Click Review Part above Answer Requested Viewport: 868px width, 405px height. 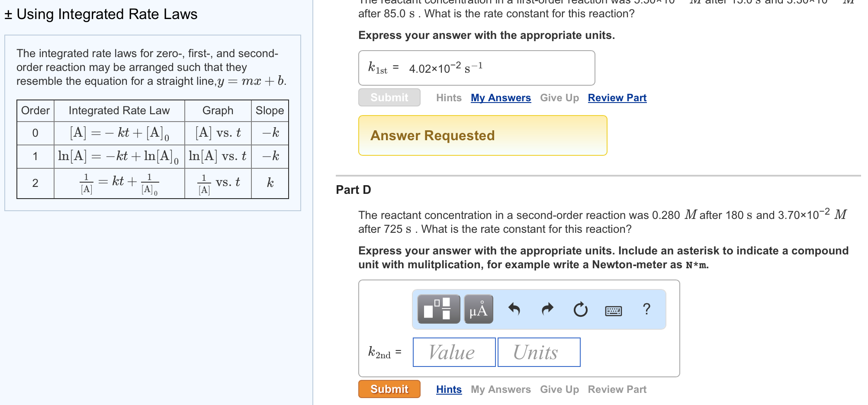617,97
